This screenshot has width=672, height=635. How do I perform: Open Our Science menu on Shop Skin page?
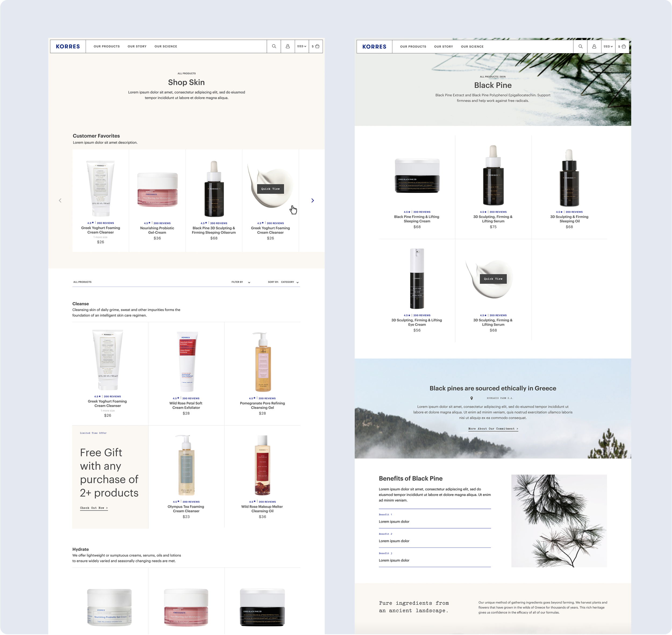(x=166, y=46)
